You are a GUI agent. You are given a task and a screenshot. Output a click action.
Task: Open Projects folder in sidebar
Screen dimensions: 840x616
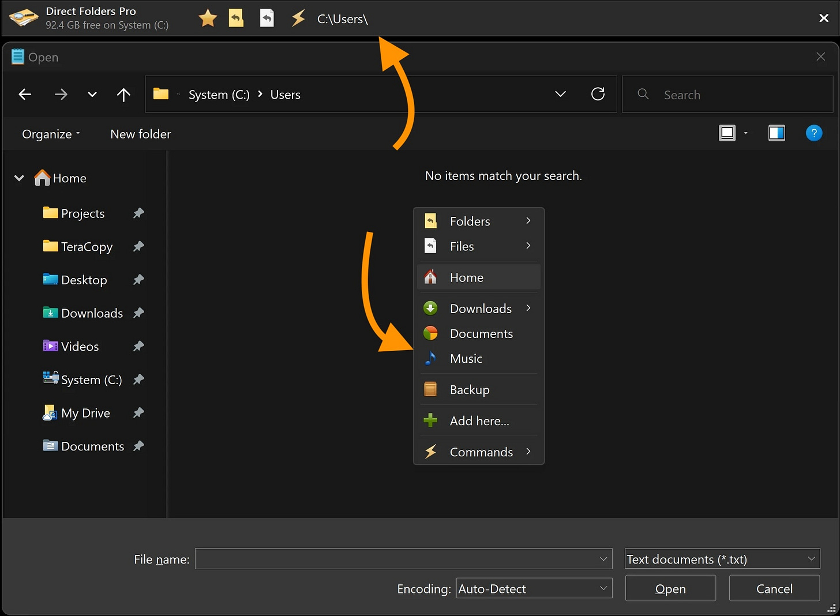74,213
